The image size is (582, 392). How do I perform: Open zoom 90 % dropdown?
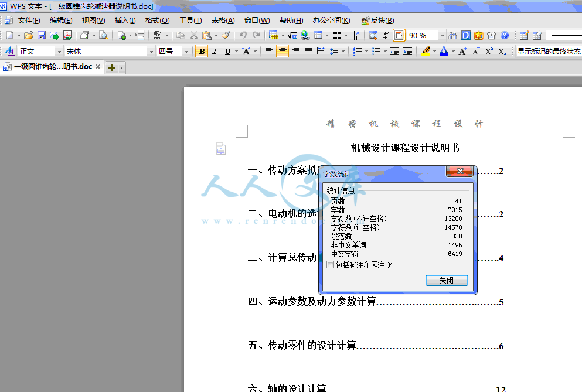443,36
